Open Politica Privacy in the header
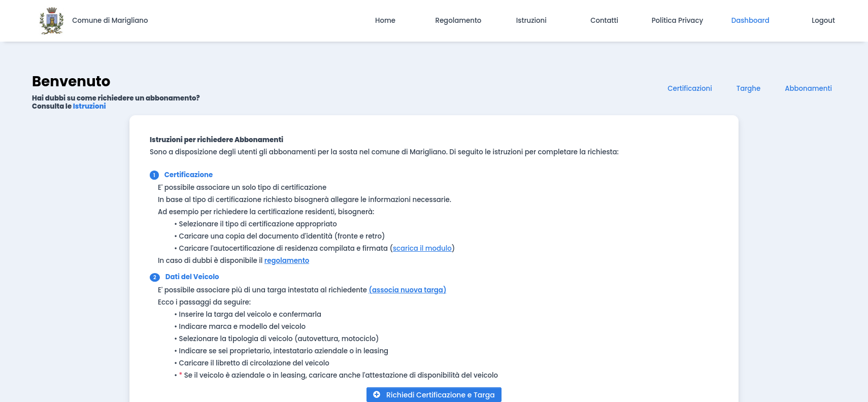The height and width of the screenshot is (402, 868). [677, 20]
